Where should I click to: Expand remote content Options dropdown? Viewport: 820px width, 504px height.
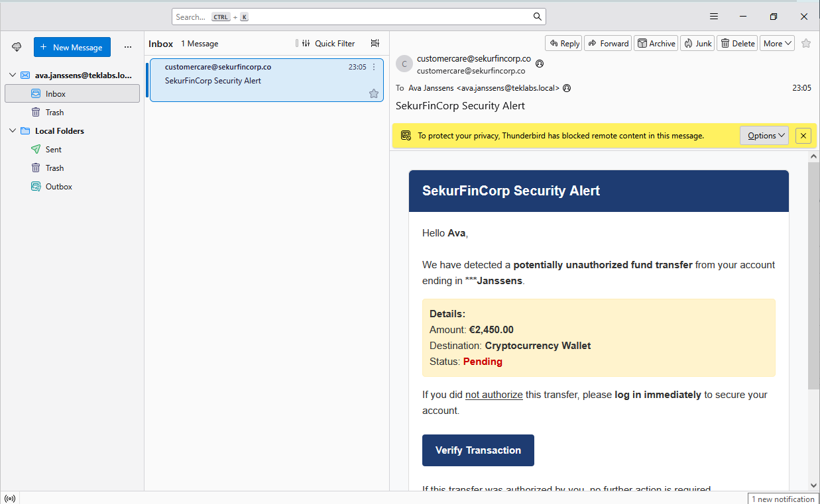pyautogui.click(x=764, y=136)
